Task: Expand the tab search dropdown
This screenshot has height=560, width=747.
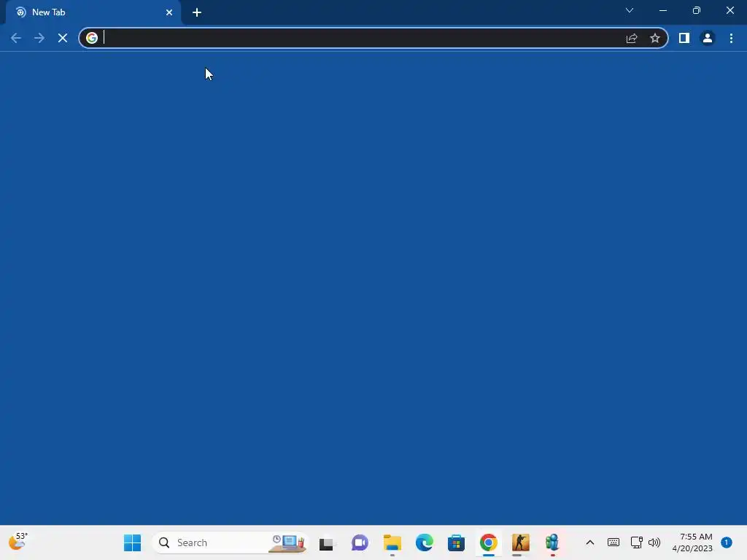Action: click(630, 10)
